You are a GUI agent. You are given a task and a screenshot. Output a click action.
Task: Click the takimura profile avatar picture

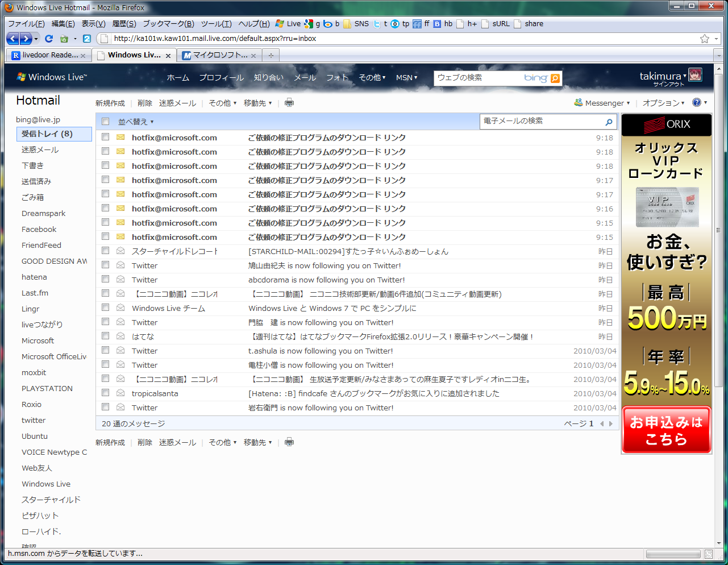pyautogui.click(x=695, y=75)
